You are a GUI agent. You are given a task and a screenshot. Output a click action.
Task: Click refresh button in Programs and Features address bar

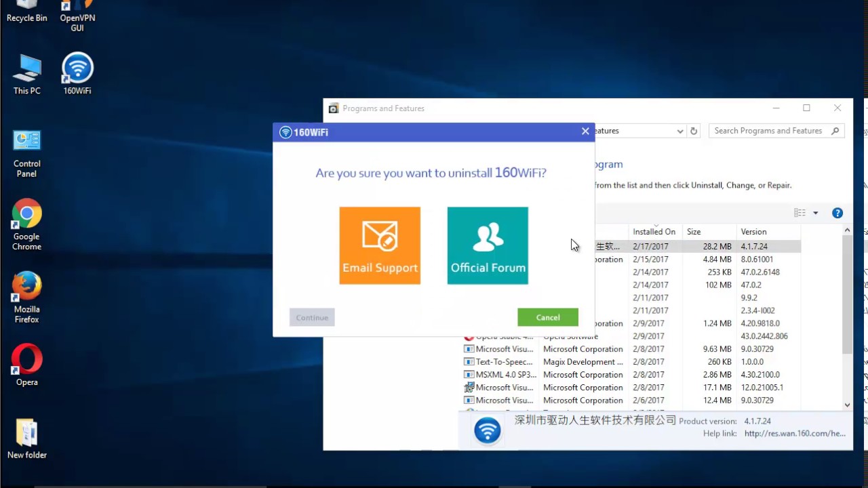click(694, 131)
